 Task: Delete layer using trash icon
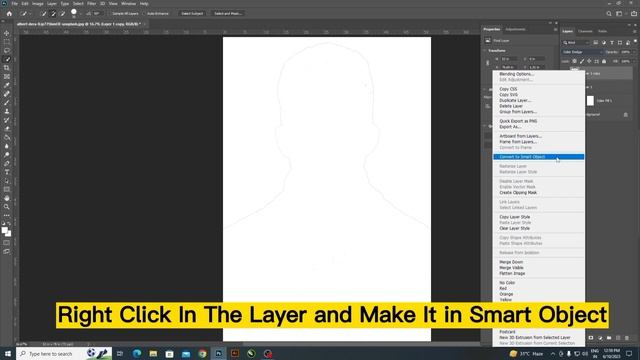point(627,338)
